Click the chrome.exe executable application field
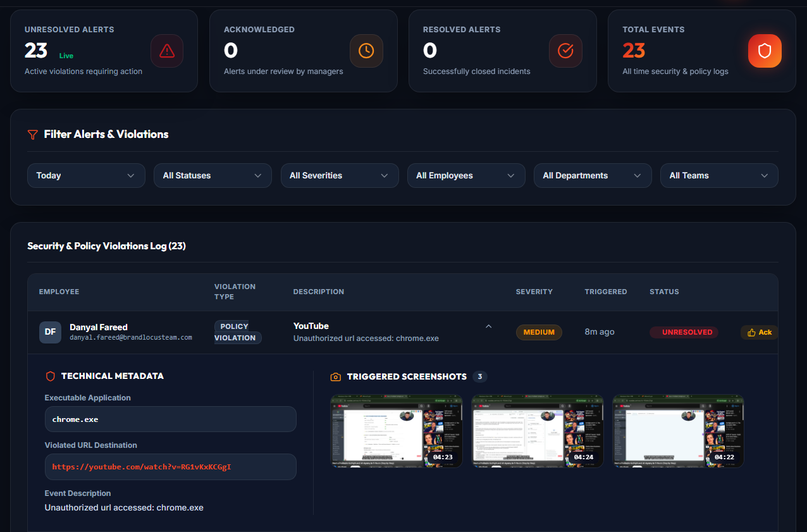 pos(171,419)
